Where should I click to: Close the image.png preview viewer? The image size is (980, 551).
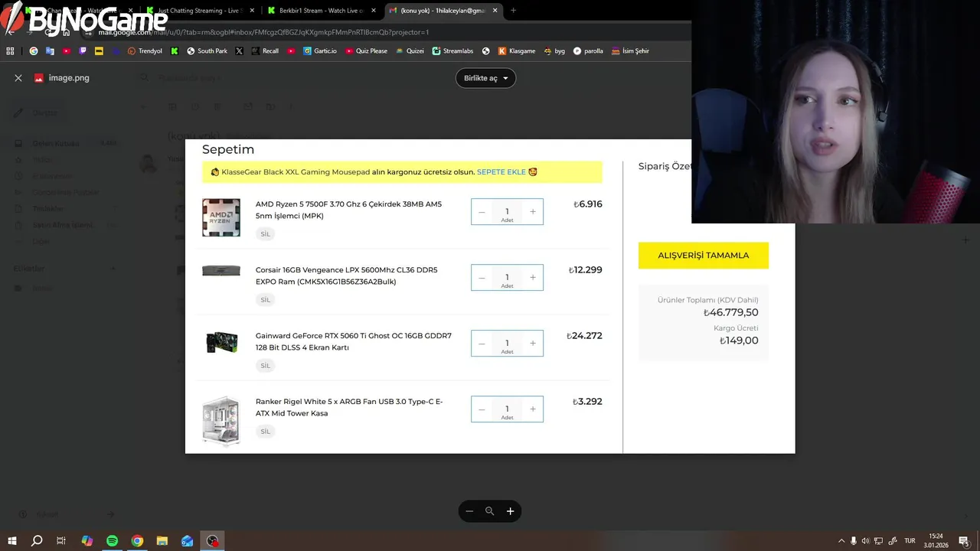pyautogui.click(x=18, y=78)
